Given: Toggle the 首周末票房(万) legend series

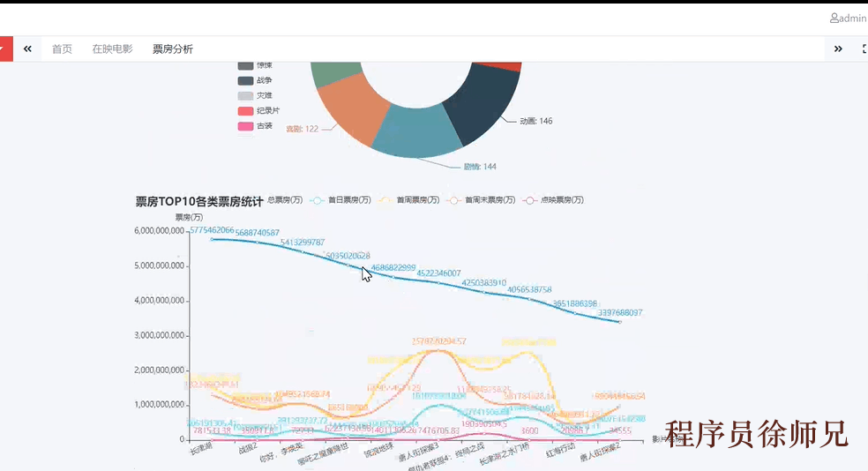Looking at the screenshot, I should pos(482,200).
